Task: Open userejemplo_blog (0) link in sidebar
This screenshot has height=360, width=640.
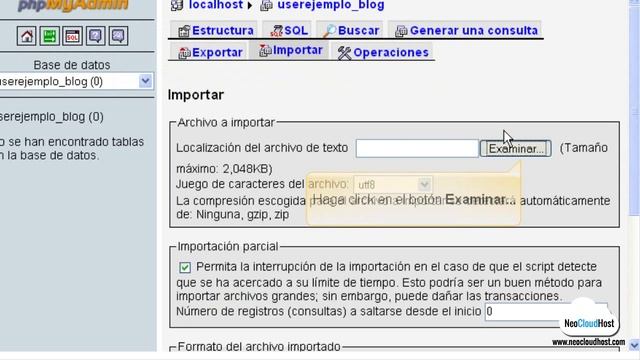Action: [x=51, y=117]
